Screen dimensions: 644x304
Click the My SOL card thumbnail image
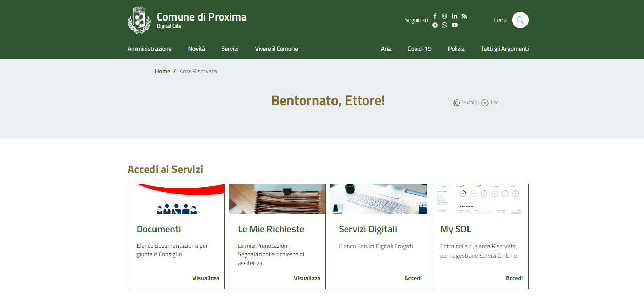[x=480, y=199]
